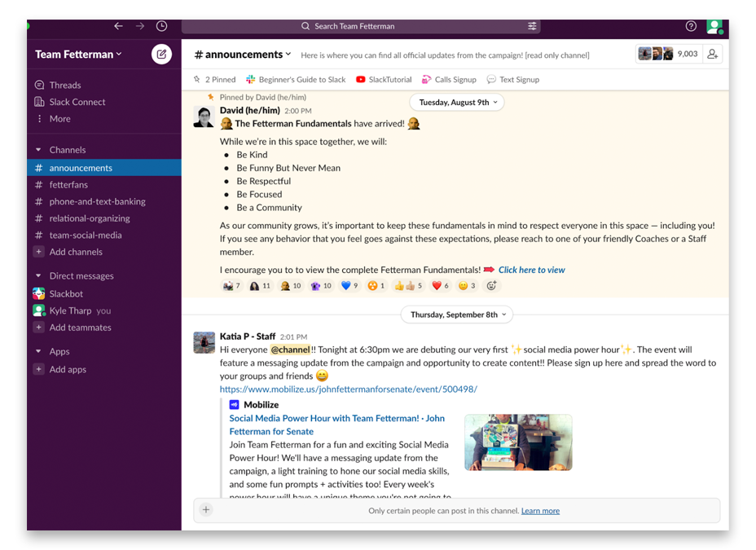
Task: Click the 2:00 PM message timestamp
Action: click(x=298, y=111)
